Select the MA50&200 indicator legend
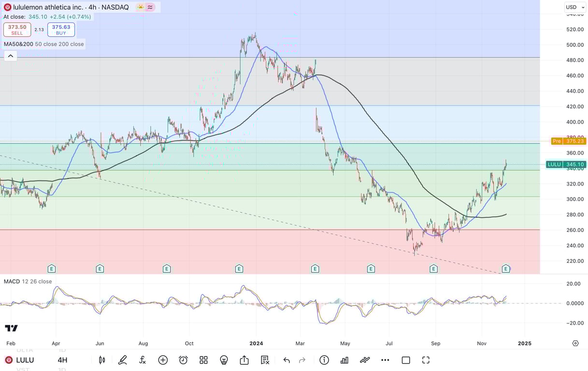Screen dimensions: 588x371 (x=43, y=44)
